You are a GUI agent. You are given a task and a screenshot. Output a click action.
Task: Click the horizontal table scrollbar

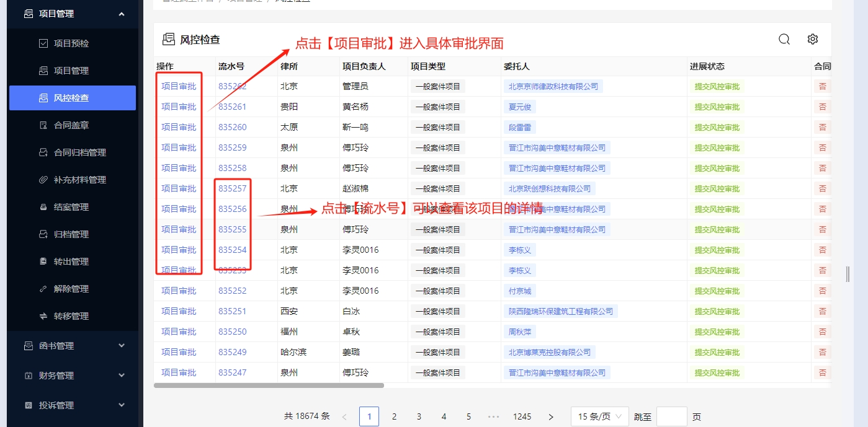point(269,385)
